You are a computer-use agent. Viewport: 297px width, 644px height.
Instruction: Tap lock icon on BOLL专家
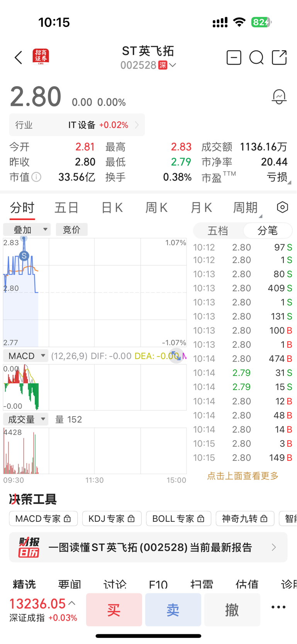click(x=201, y=519)
